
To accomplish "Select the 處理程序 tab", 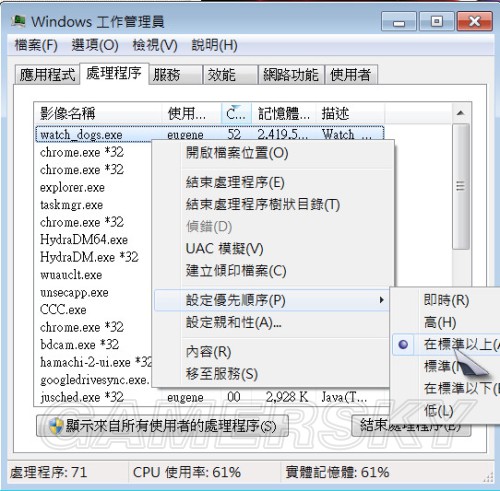I will (x=114, y=73).
